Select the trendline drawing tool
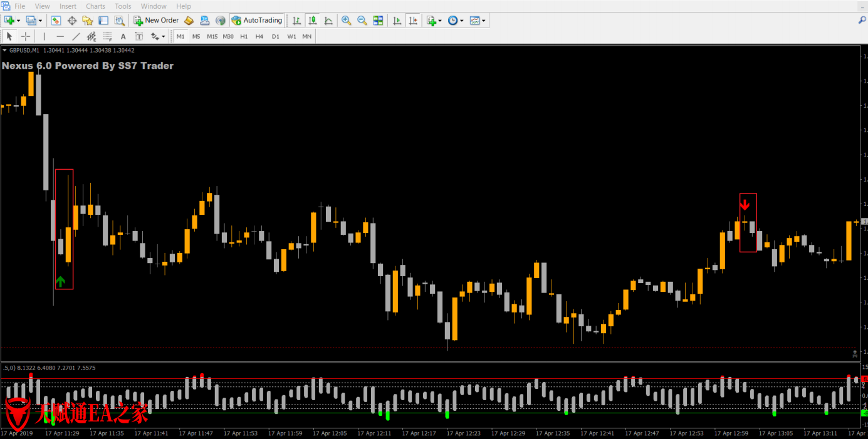The height and width of the screenshot is (439, 868). [x=76, y=36]
